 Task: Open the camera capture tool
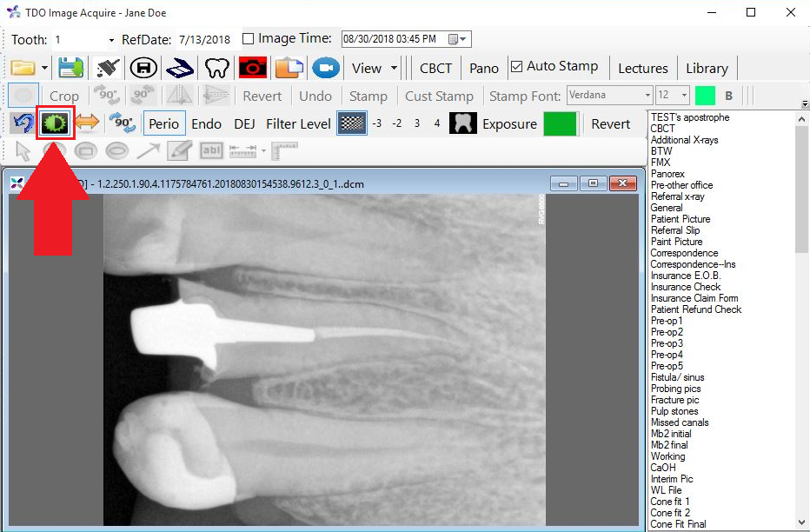coord(252,67)
